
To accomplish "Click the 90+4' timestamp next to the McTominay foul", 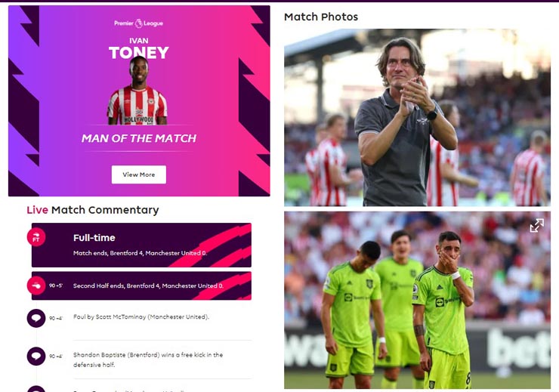I will tap(56, 318).
